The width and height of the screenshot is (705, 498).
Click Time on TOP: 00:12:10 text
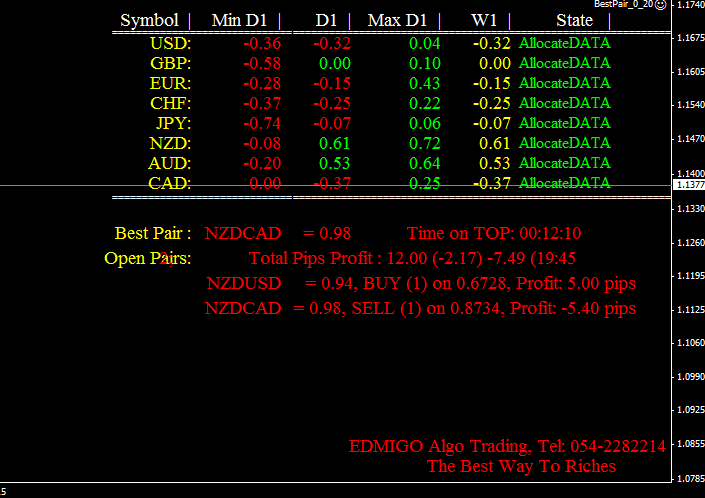click(x=494, y=233)
